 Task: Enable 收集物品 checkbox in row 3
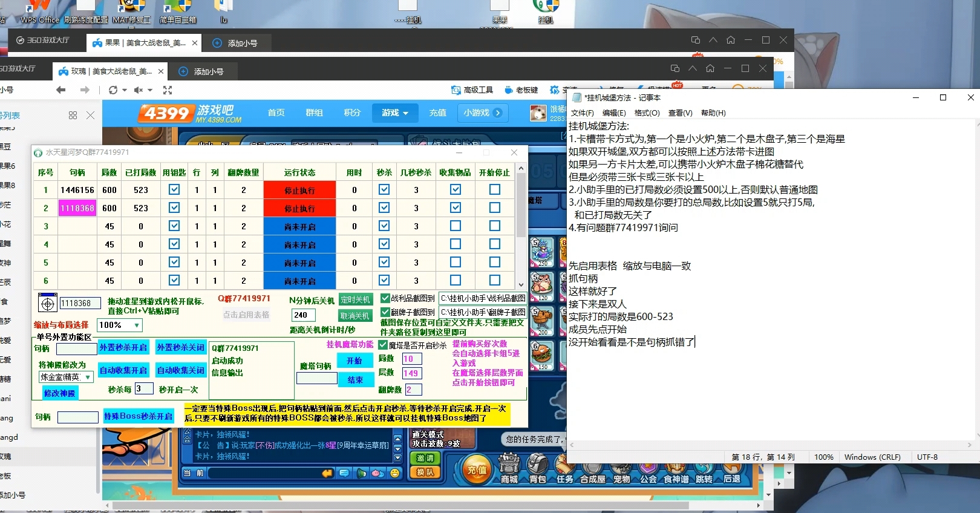pyautogui.click(x=456, y=226)
